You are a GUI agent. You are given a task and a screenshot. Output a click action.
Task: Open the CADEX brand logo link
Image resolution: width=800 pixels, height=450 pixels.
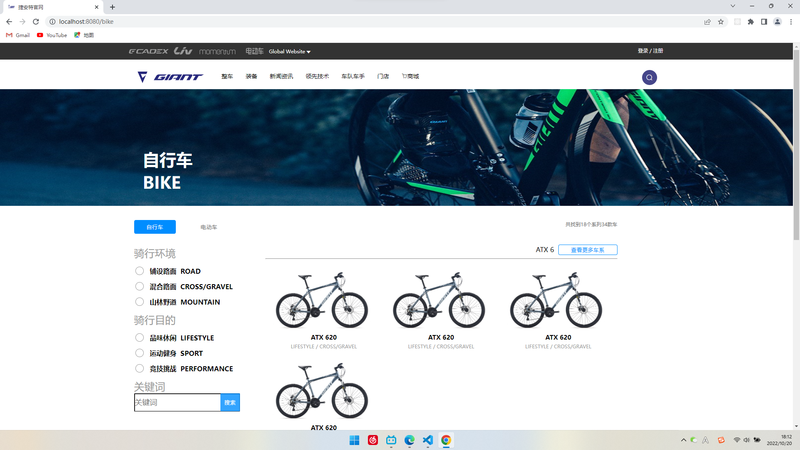pos(148,51)
